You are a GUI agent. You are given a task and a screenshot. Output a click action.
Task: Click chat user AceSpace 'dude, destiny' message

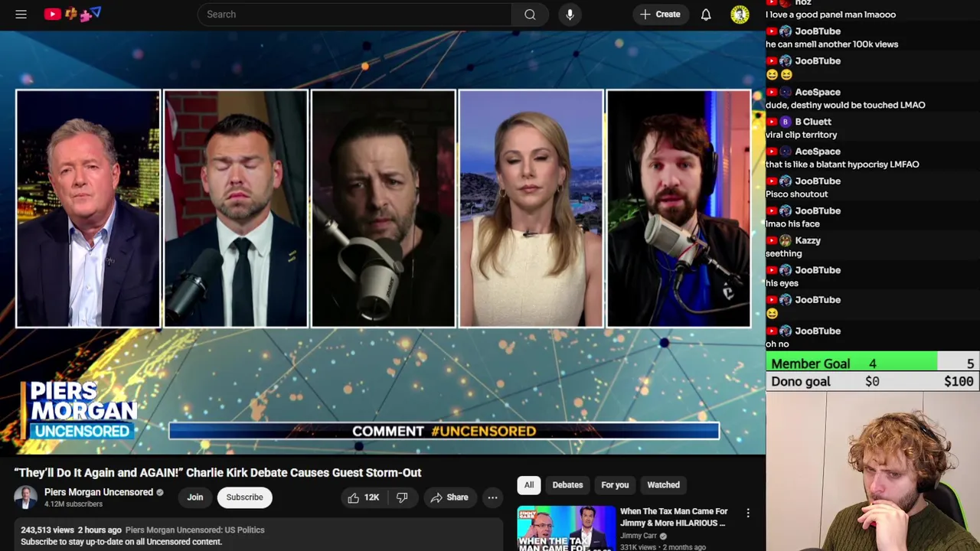click(x=845, y=105)
